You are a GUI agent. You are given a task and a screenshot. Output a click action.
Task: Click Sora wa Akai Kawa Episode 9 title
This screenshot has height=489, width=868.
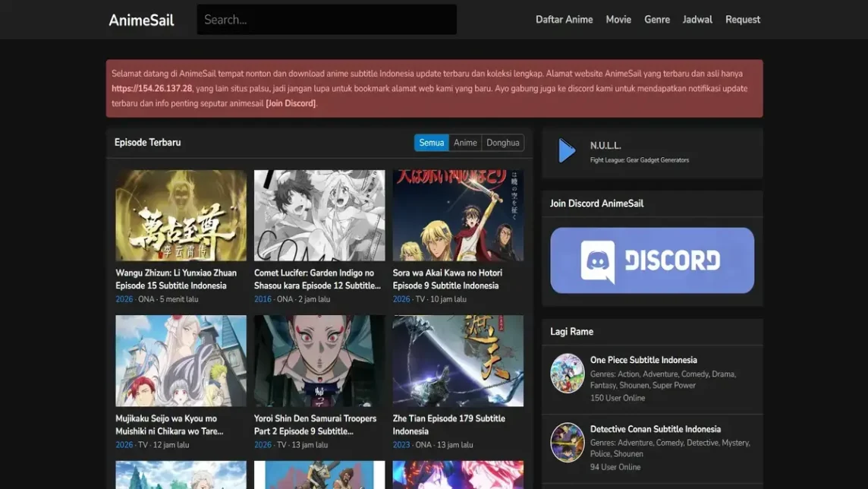(x=448, y=279)
